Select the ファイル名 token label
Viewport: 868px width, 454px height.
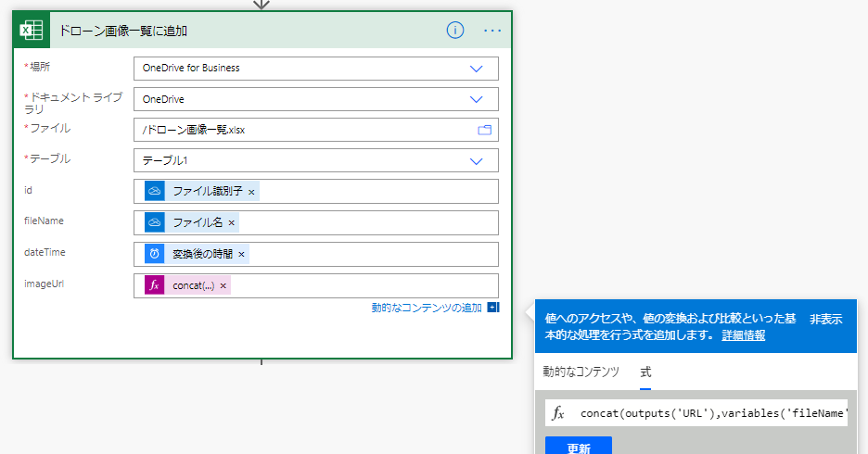coord(198,222)
